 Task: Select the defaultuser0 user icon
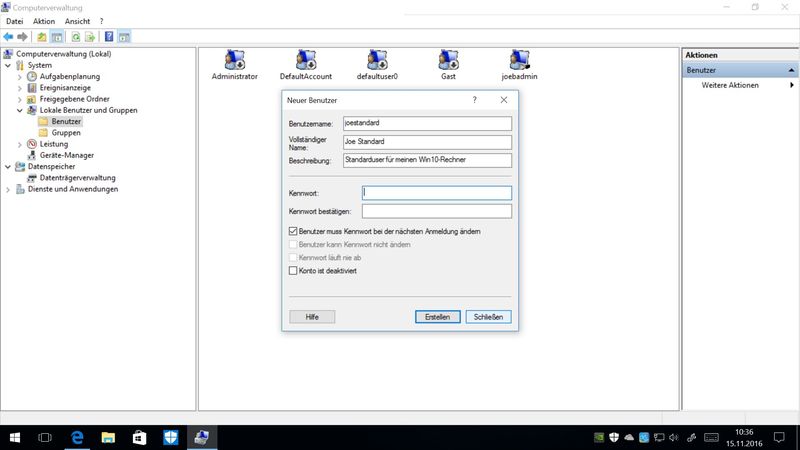pyautogui.click(x=377, y=65)
